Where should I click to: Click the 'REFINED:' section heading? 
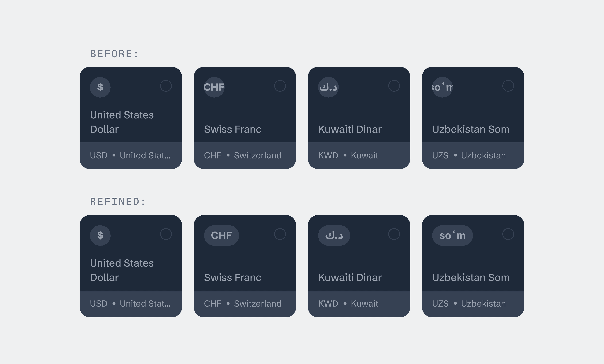118,202
